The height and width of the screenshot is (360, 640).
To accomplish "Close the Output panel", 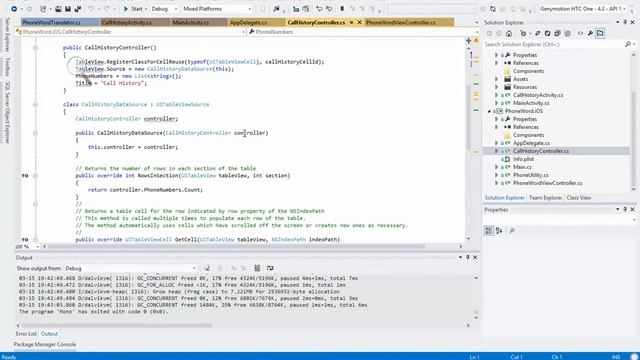I will point(475,257).
